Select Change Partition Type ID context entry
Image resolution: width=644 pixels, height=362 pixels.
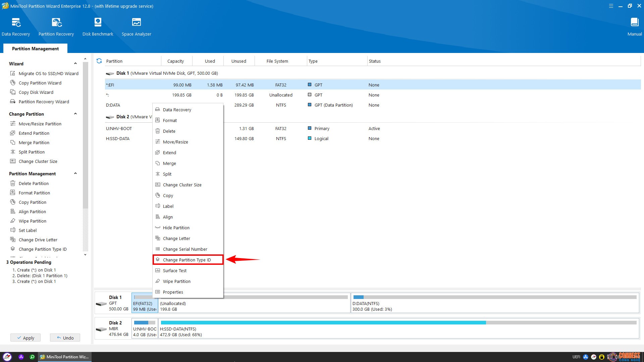click(188, 260)
